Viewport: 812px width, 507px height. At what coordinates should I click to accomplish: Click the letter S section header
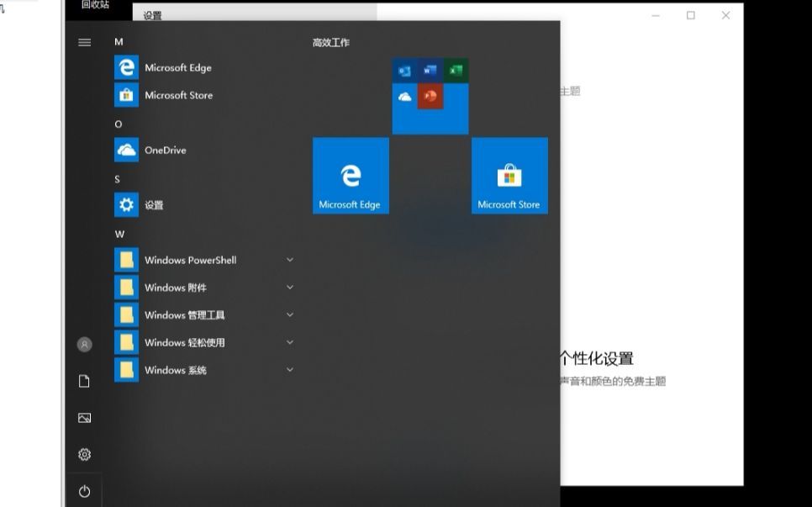pos(117,179)
